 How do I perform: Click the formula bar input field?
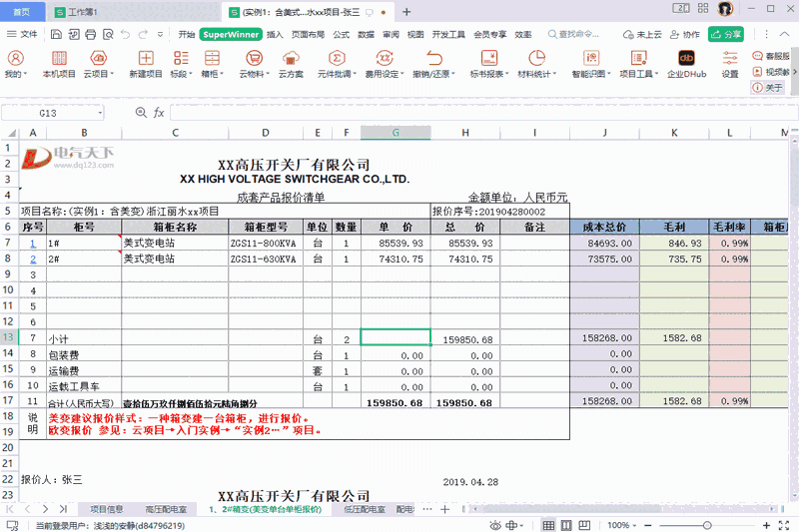click(x=479, y=113)
